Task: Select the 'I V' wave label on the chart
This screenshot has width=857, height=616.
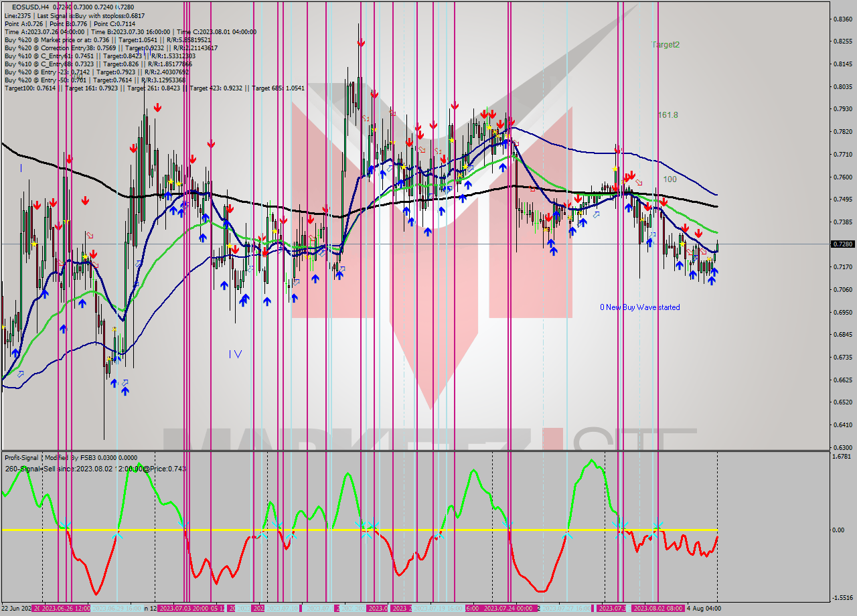Action: point(235,354)
